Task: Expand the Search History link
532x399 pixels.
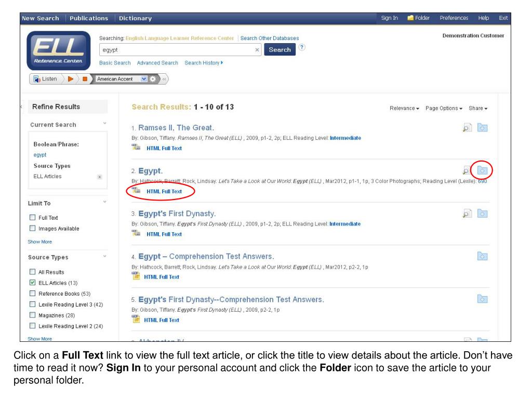Action: pos(204,63)
